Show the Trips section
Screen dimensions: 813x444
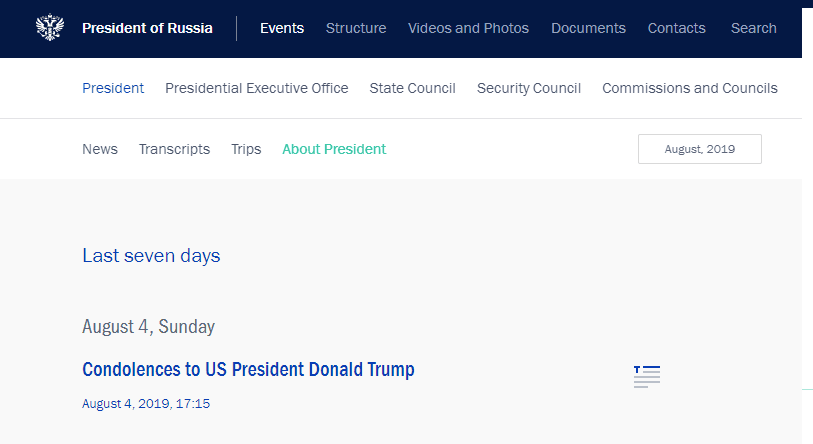tap(246, 149)
